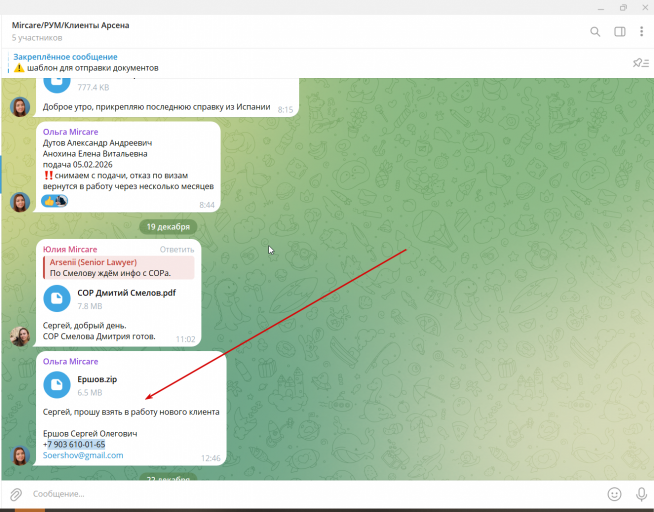Screen dimensions: 654x512
Task: Click the 19 декабря date badge
Action: 168,227
